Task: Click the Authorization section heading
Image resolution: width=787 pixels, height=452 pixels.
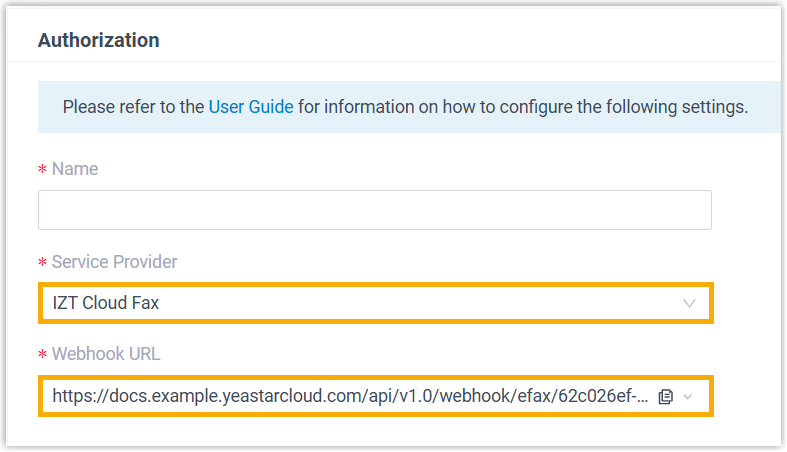Action: (98, 41)
